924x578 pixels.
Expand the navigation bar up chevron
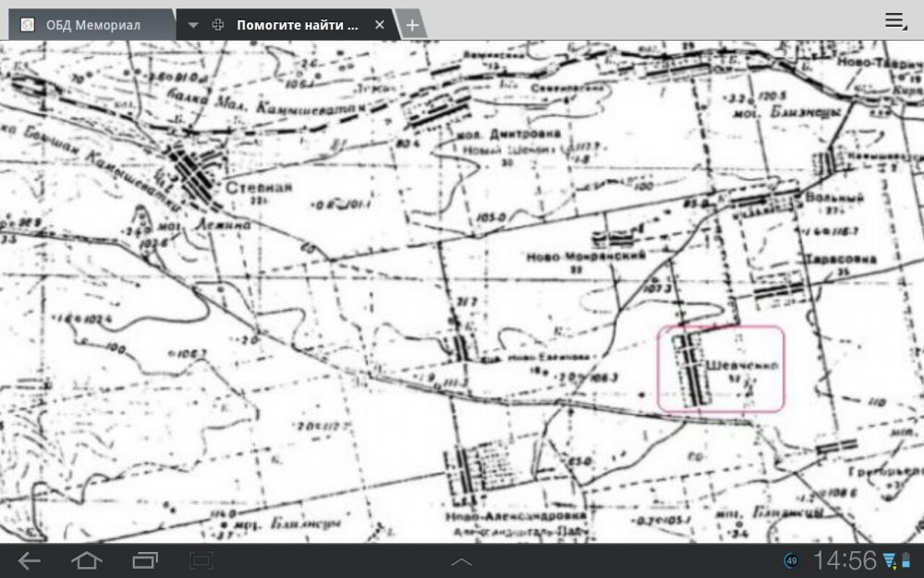(x=461, y=562)
